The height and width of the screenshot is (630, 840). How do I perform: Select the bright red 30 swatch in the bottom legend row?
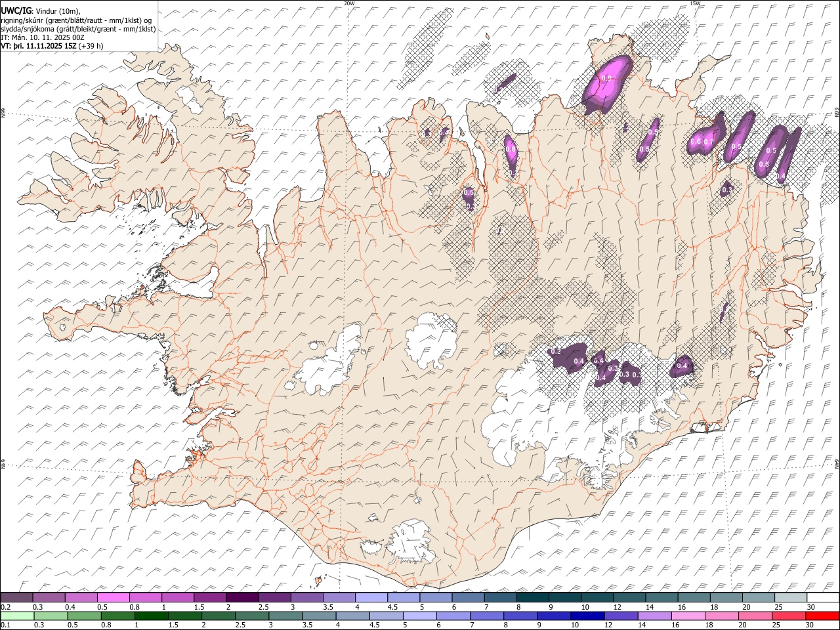point(823,616)
